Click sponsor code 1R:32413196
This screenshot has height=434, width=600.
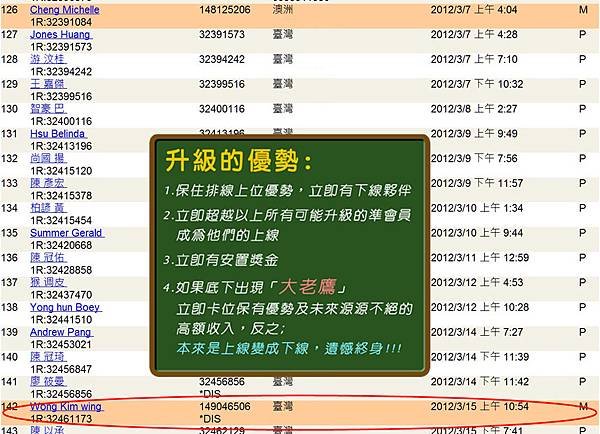coord(61,146)
